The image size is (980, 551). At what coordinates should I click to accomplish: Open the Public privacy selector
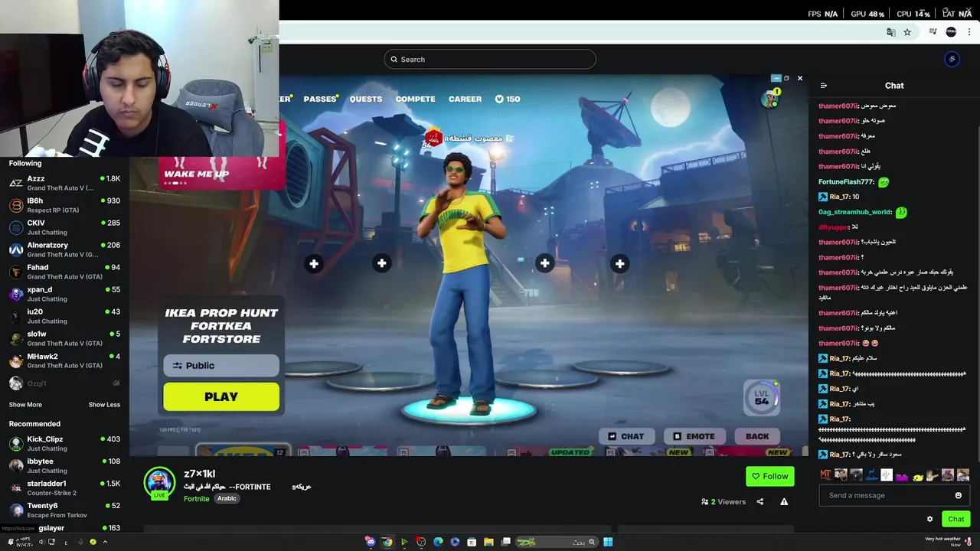point(221,365)
